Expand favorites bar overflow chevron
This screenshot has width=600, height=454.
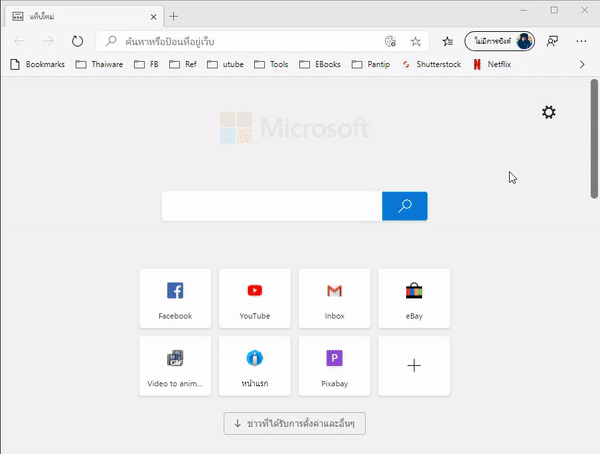coord(582,64)
